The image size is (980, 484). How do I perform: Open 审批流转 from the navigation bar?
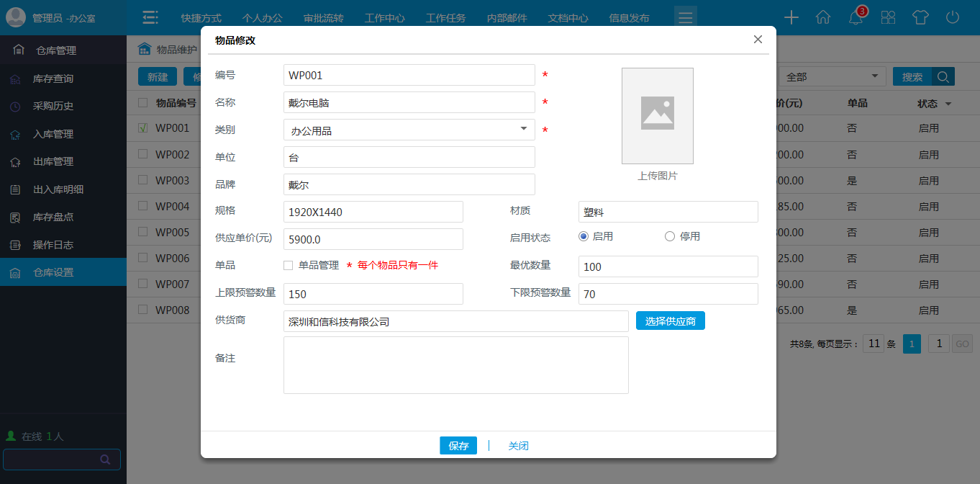click(x=323, y=17)
